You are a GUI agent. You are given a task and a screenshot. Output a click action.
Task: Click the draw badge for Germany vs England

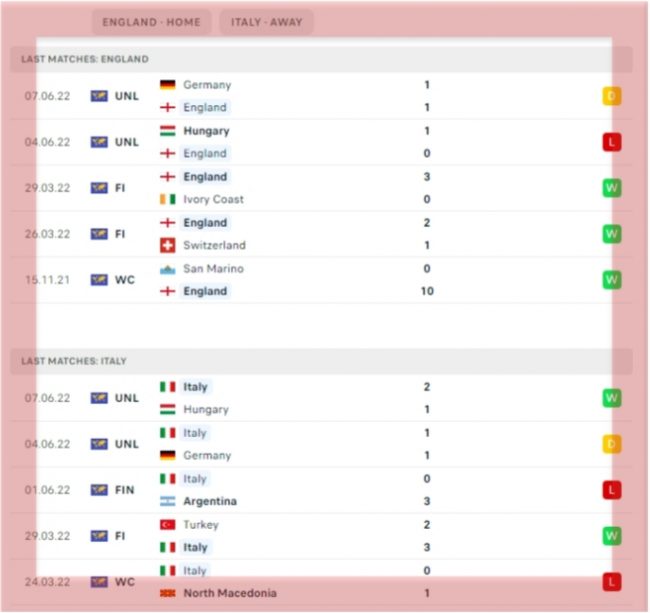click(x=611, y=96)
